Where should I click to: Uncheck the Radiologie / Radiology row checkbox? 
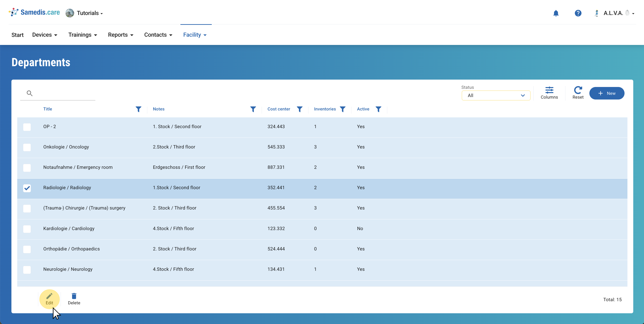pyautogui.click(x=27, y=188)
